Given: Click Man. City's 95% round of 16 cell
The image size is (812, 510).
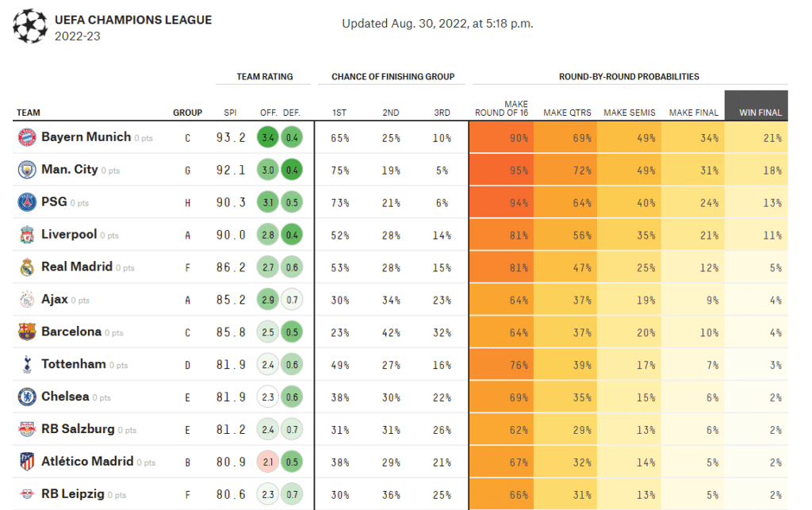Looking at the screenshot, I should pyautogui.click(x=501, y=170).
